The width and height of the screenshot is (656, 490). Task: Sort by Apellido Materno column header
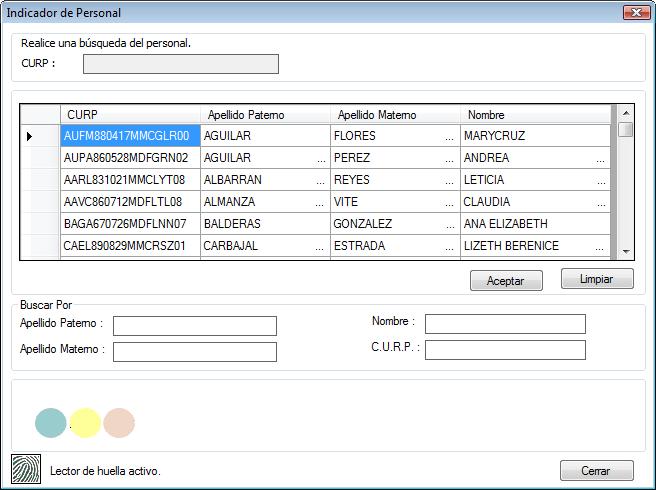[x=395, y=114]
